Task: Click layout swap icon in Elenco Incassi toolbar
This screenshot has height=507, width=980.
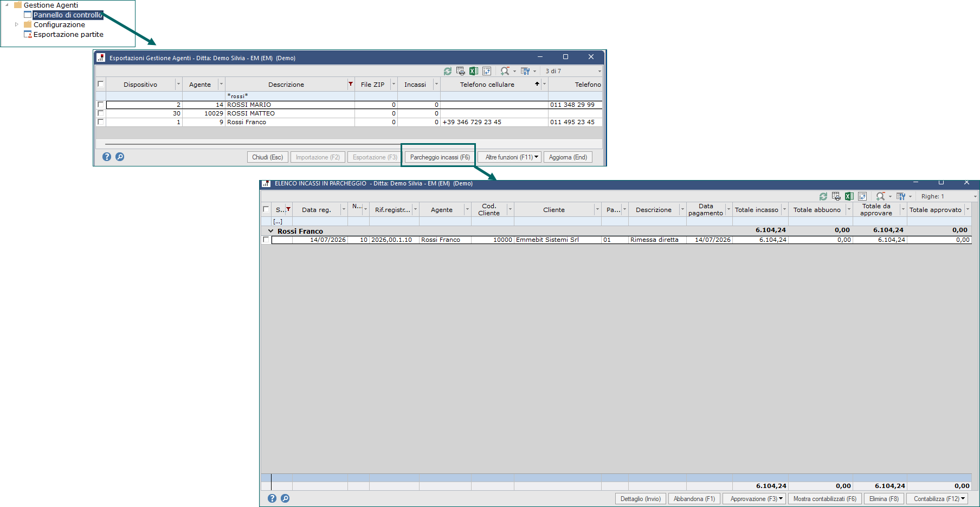Action: [862, 196]
